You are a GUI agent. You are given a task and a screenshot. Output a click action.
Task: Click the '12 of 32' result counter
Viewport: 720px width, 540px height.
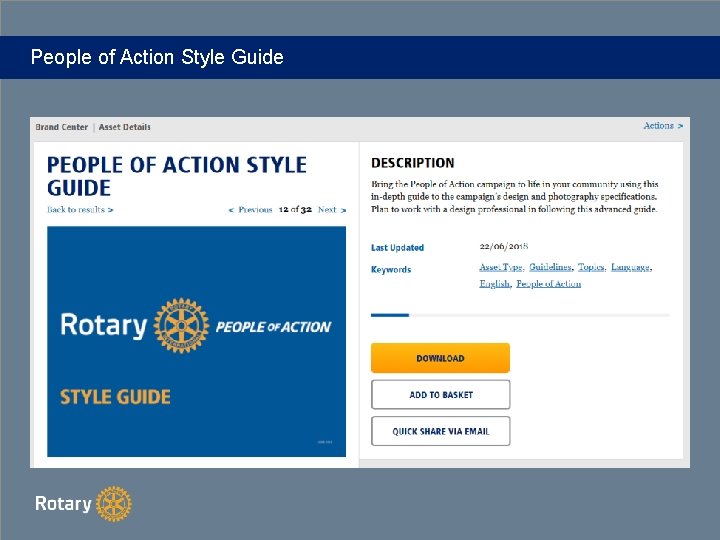(295, 210)
